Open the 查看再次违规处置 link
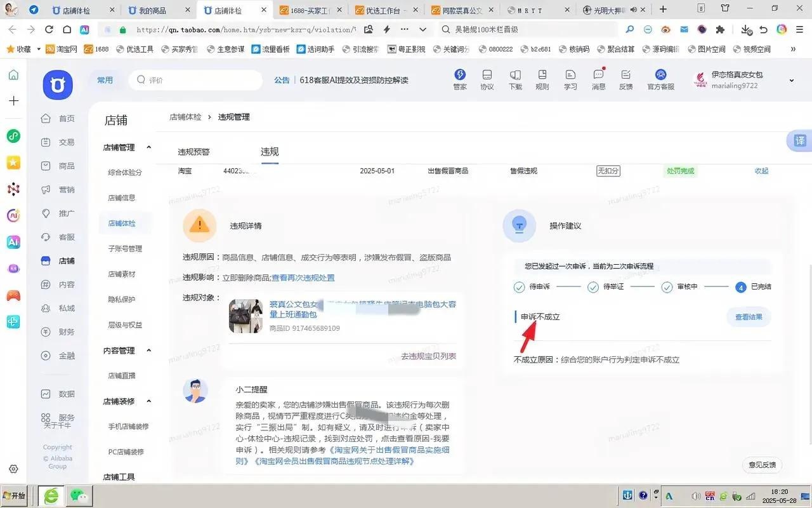 [x=303, y=277]
